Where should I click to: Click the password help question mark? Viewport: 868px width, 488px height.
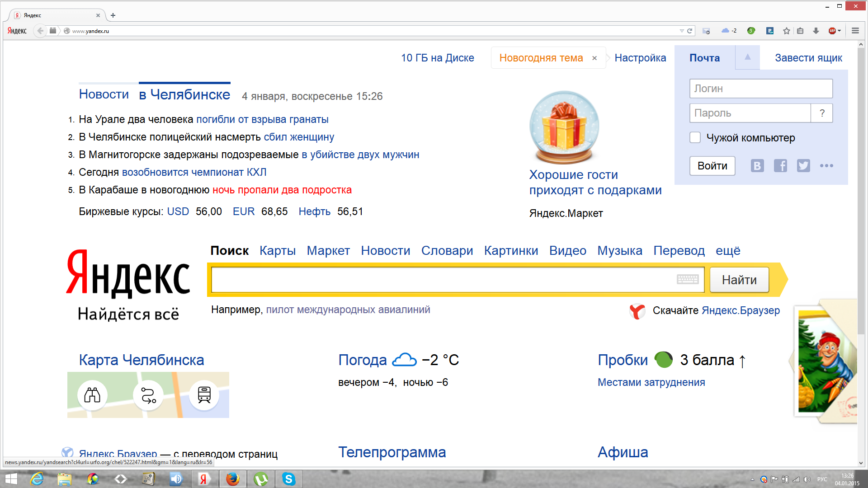822,113
